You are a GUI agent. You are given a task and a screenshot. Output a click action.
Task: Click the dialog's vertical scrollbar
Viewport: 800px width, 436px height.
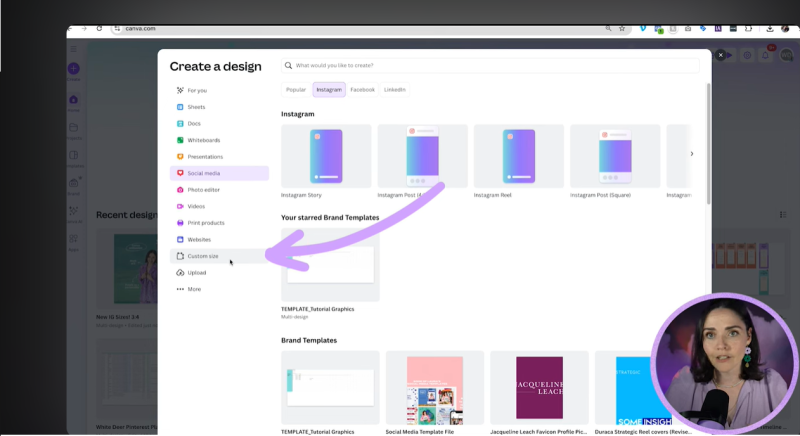click(x=709, y=144)
